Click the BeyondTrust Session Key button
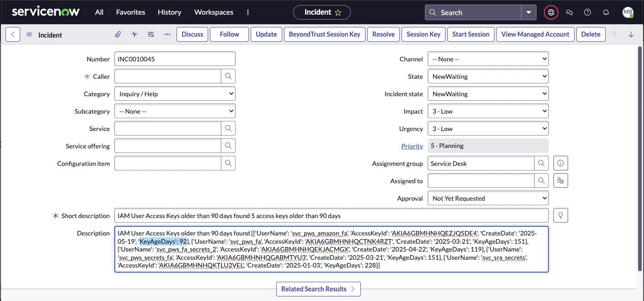Image resolution: width=644 pixels, height=301 pixels. tap(325, 34)
